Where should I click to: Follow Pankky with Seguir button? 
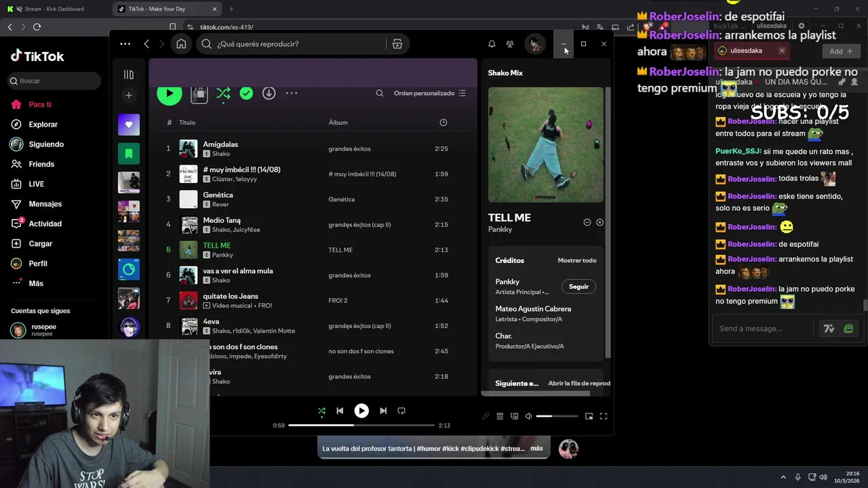coord(578,287)
